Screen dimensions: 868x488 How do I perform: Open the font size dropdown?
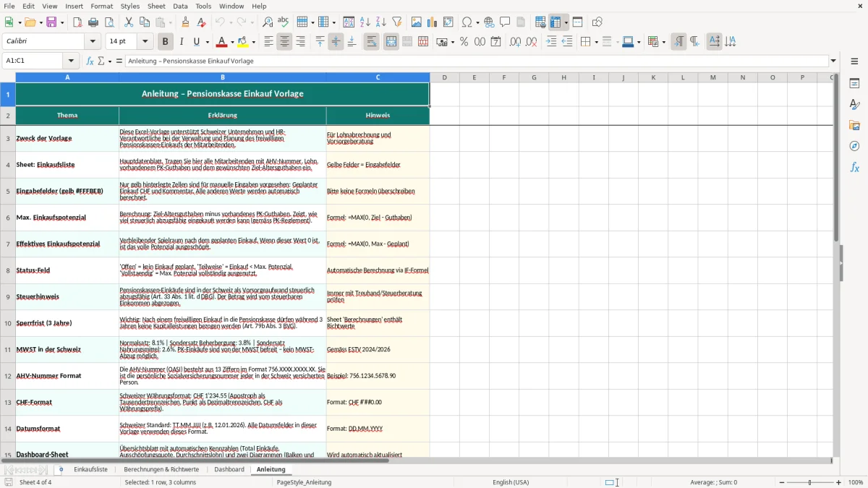pos(145,42)
